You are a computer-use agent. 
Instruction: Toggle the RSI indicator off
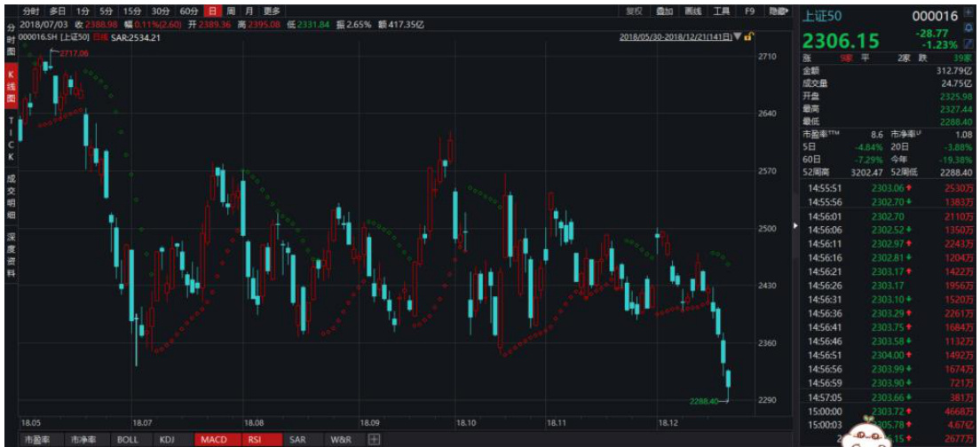257,439
